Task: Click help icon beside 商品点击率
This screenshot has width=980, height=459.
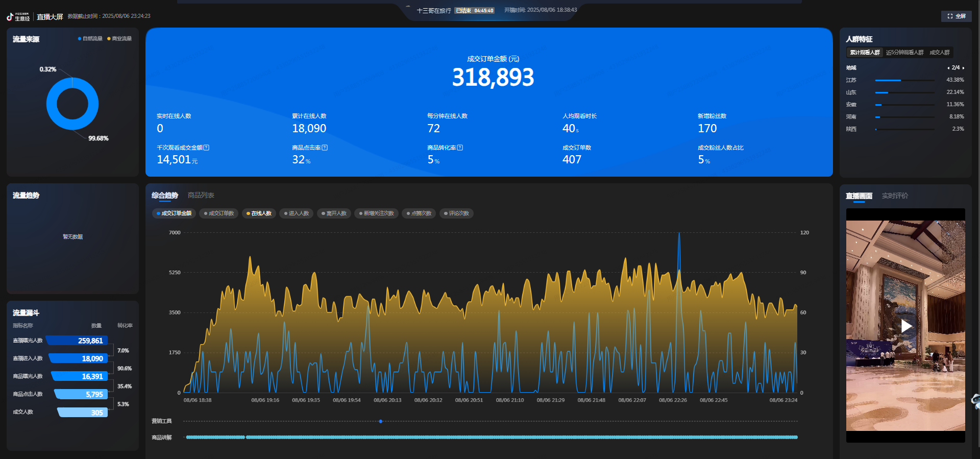Action: click(x=325, y=148)
